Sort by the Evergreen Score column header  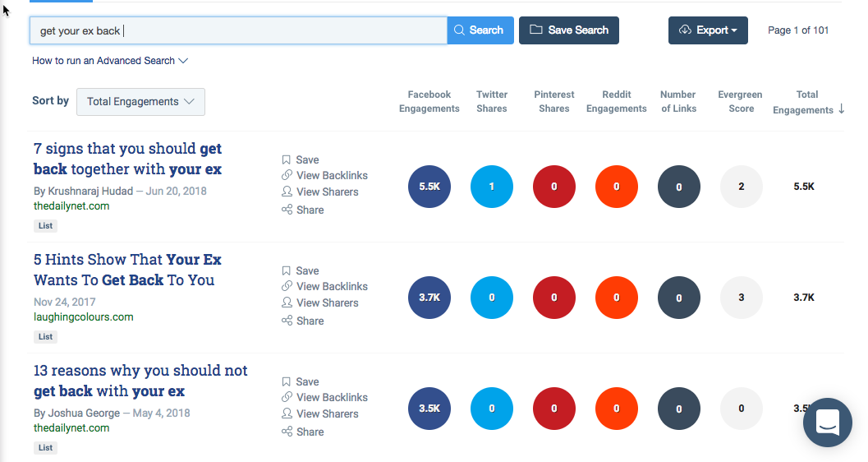(740, 101)
